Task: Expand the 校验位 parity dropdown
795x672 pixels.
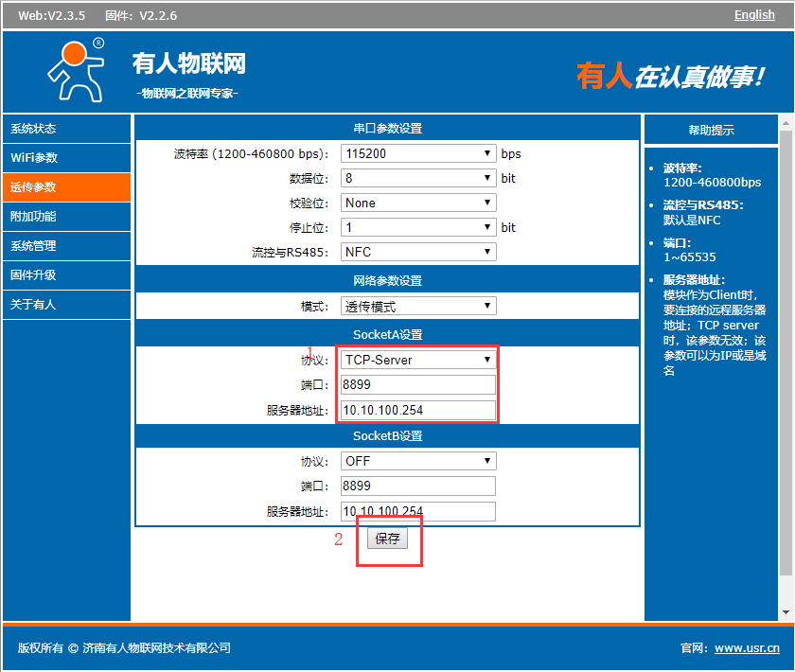Action: click(418, 203)
